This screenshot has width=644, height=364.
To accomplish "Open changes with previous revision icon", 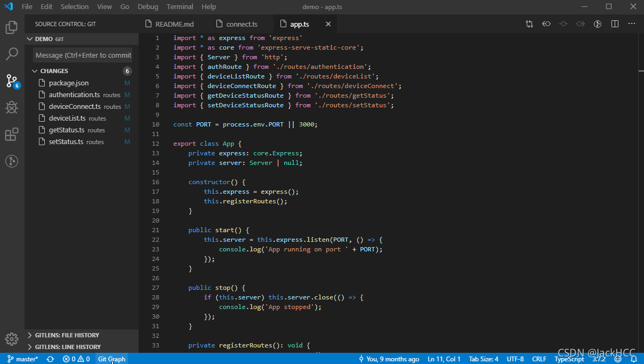I will [x=546, y=24].
